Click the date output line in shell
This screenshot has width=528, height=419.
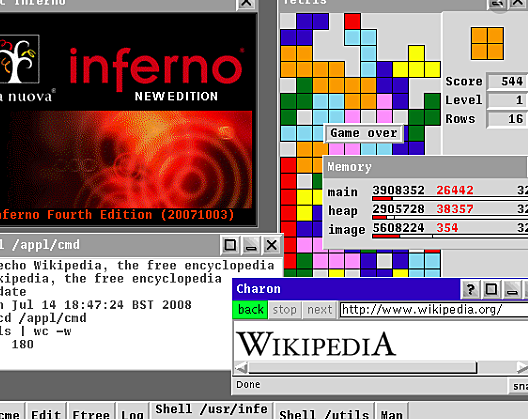[x=96, y=305]
